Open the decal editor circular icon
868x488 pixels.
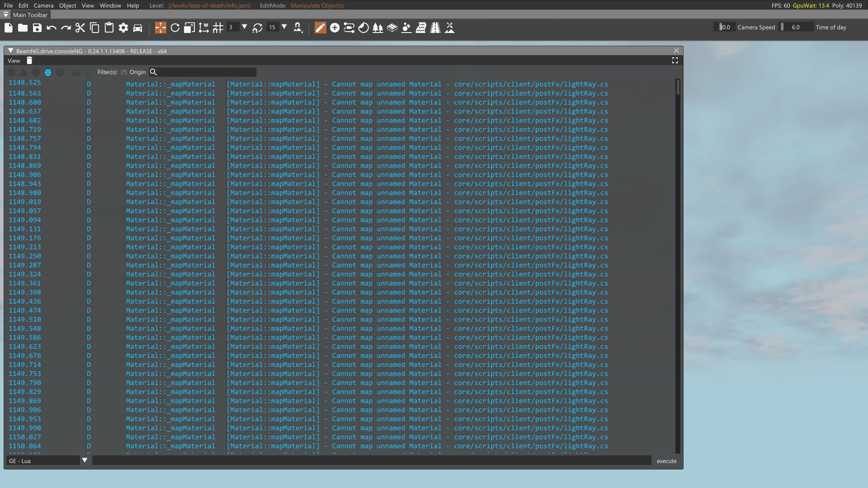[363, 28]
